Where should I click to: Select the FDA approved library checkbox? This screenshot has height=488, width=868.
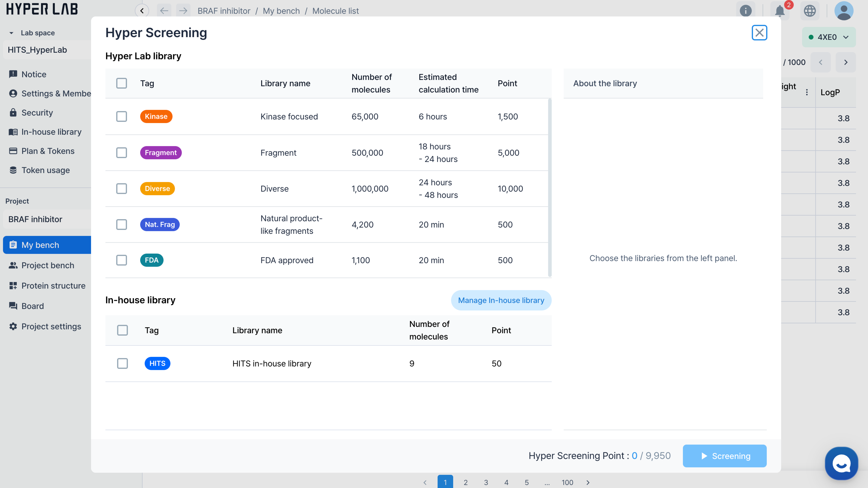click(121, 260)
